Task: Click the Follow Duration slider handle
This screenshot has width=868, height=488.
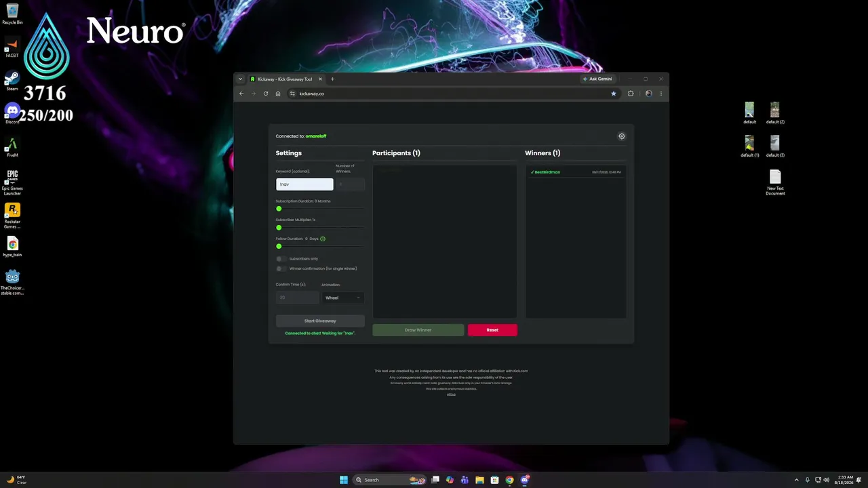Action: 279,246
